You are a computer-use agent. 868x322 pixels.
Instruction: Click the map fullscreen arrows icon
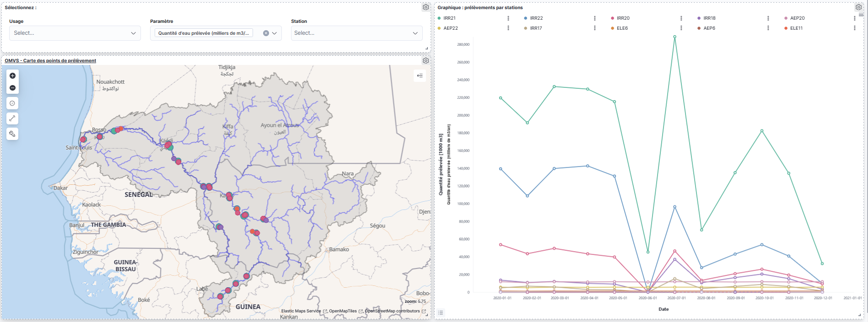coord(13,118)
